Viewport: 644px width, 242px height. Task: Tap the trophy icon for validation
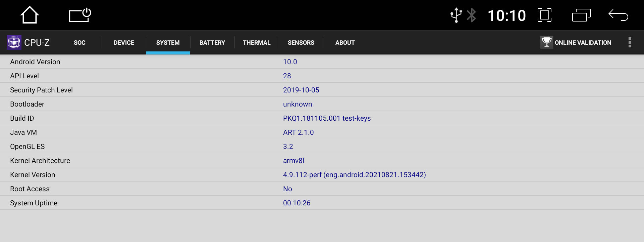tap(546, 42)
